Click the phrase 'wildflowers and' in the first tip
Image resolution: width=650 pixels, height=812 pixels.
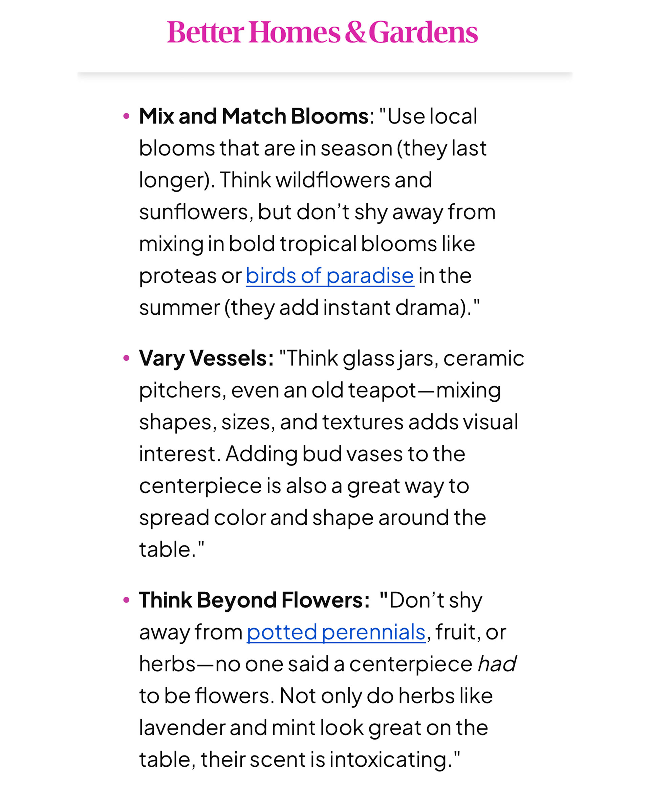pos(354,180)
